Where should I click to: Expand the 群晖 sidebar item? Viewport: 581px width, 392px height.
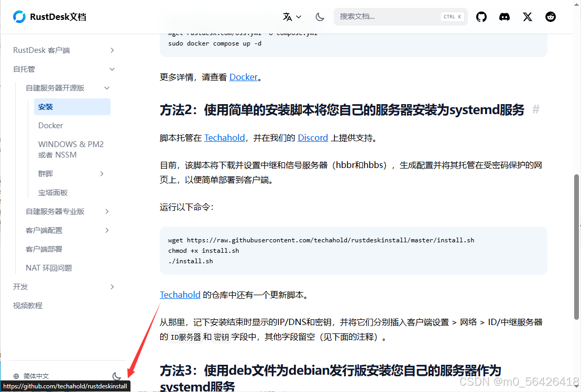[102, 174]
